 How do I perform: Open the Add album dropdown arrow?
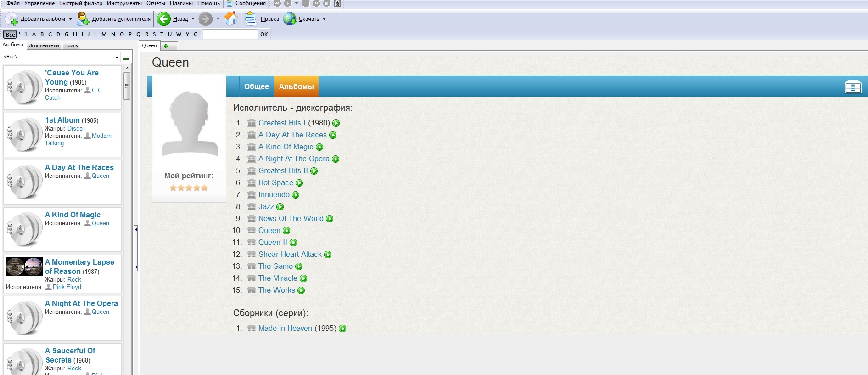point(70,19)
